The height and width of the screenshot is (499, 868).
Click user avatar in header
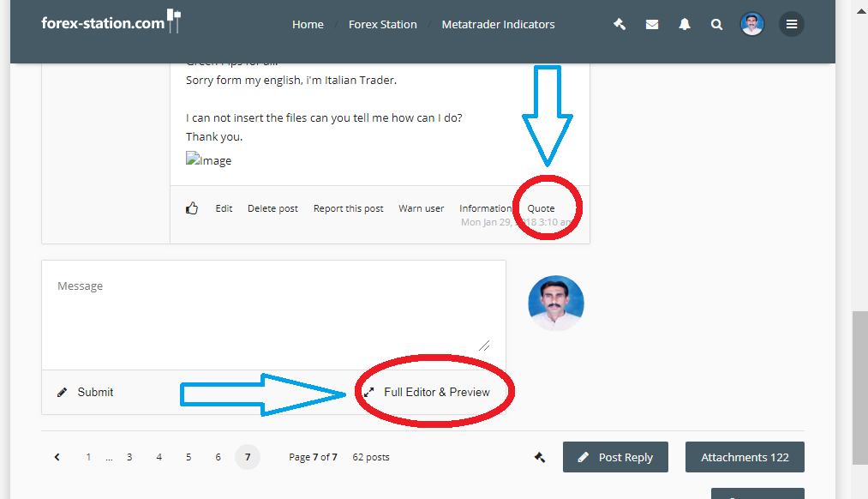click(752, 24)
